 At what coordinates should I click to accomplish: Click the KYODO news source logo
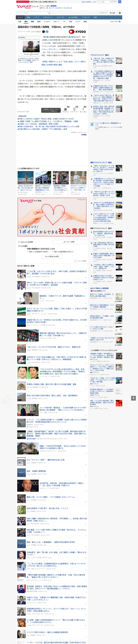tap(77, 32)
